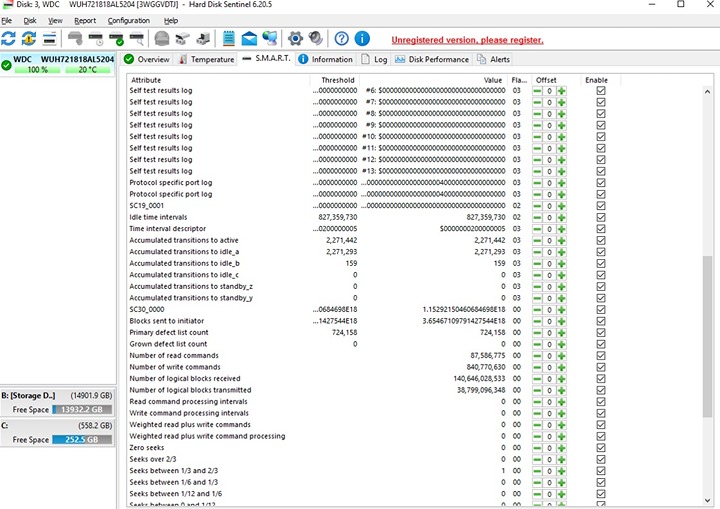Image resolution: width=720 pixels, height=509 pixels.
Task: Click the Attribute column header
Action: click(146, 80)
